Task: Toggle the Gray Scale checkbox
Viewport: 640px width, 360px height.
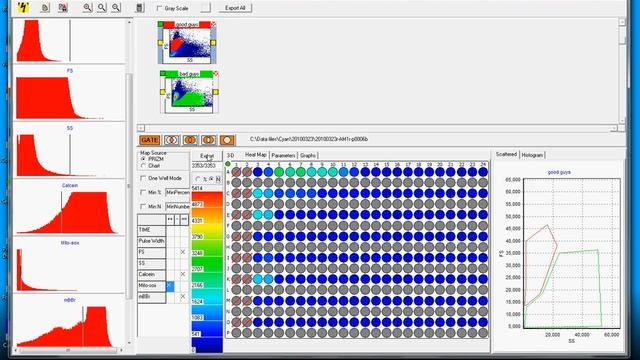Action: 160,8
